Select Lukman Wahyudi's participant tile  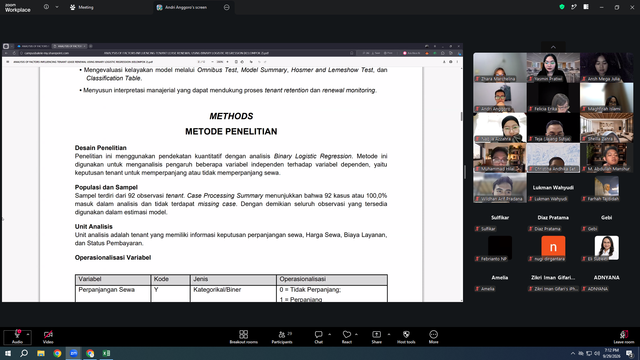553,187
